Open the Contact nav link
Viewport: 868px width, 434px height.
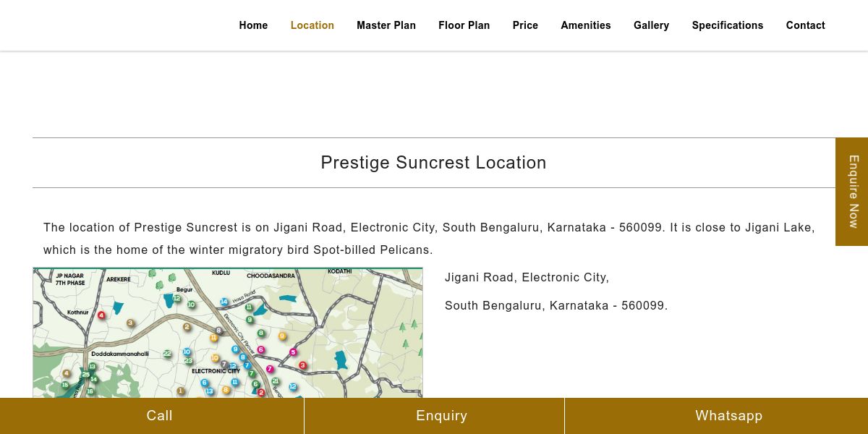point(806,25)
